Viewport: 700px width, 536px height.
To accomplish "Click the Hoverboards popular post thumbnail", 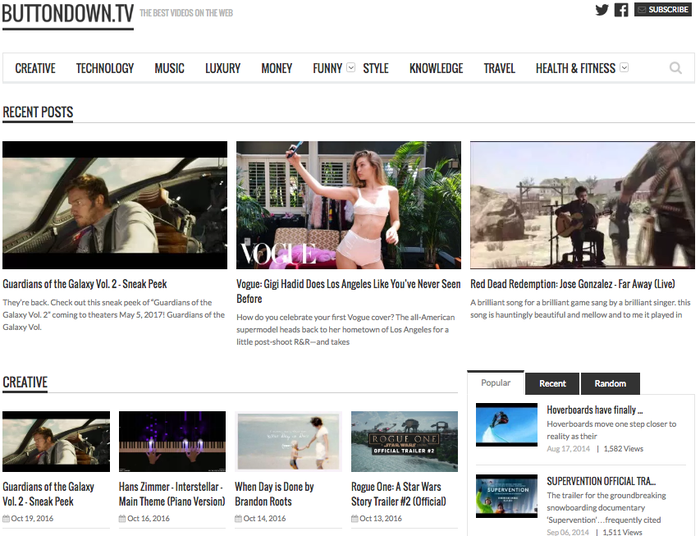I will [x=506, y=423].
